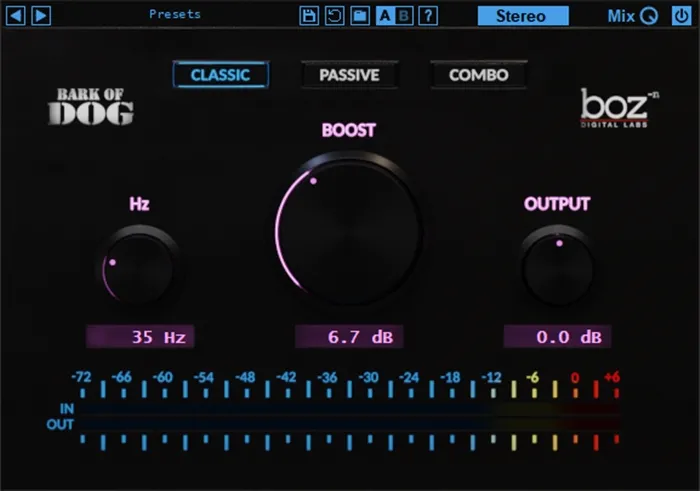The image size is (700, 491).
Task: Select the COMBO mode button
Action: coord(478,75)
